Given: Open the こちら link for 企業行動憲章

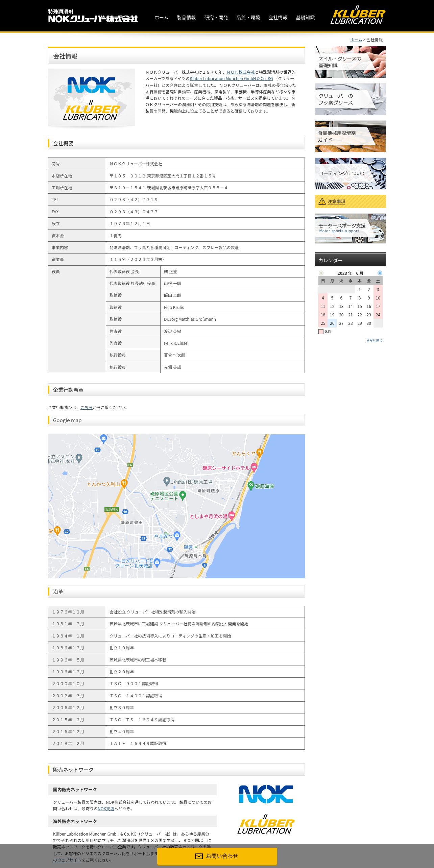Looking at the screenshot, I should click(x=87, y=408).
